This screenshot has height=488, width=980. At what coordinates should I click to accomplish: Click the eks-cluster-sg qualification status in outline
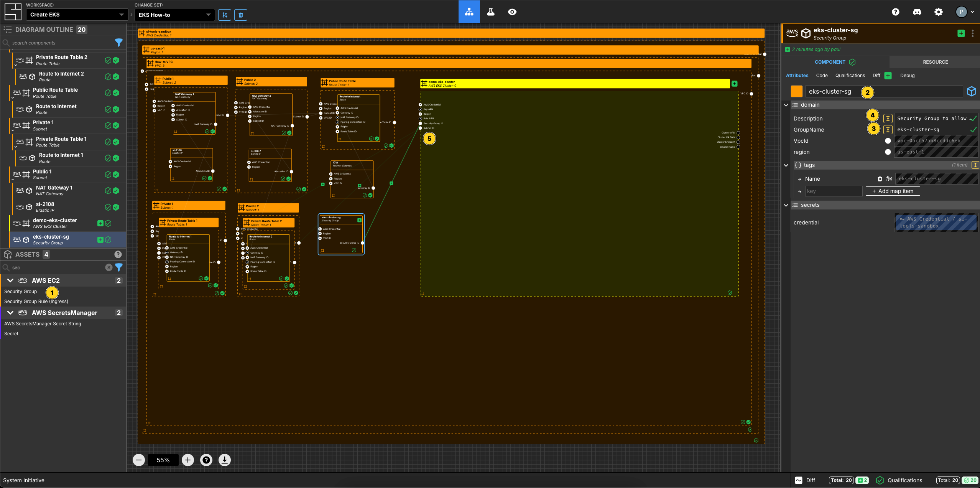[108, 240]
